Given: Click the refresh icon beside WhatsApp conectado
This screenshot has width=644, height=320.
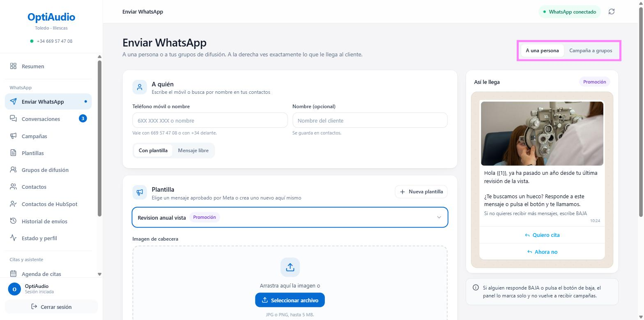Looking at the screenshot, I should pos(612,12).
